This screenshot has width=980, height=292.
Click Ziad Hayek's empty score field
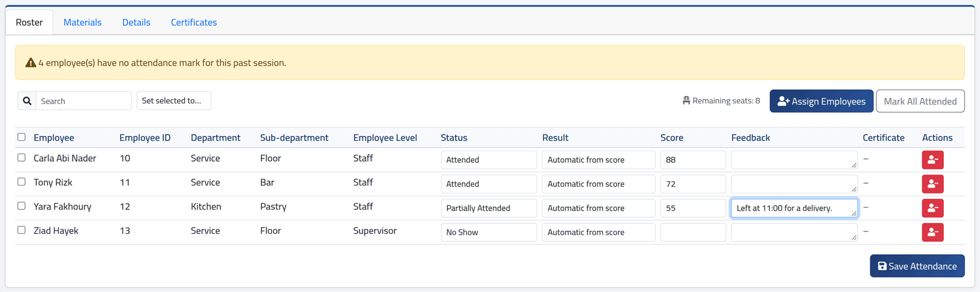[x=693, y=232]
